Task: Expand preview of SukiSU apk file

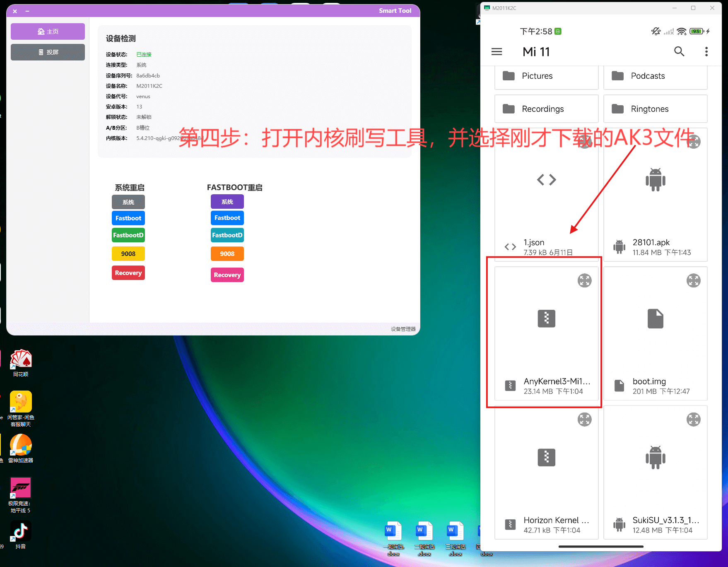Action: pyautogui.click(x=694, y=420)
